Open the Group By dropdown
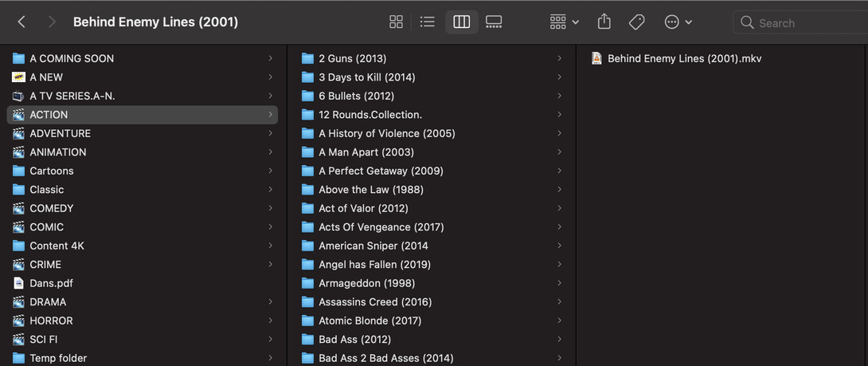Viewport: 868px width, 366px height. tap(564, 22)
